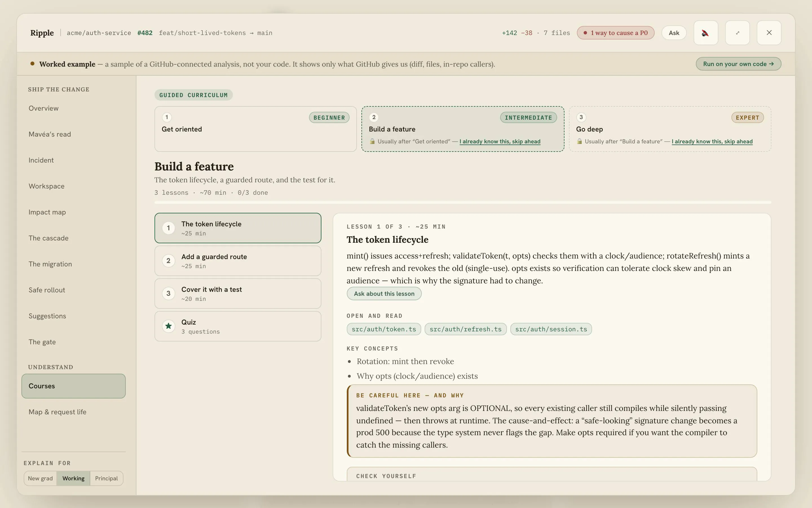
Task: Click the red dot on the P0 warning pill
Action: pos(585,33)
